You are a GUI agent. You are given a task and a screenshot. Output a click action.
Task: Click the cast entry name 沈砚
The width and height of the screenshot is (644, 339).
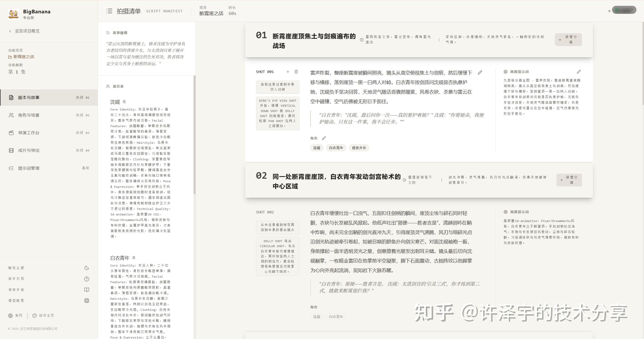click(115, 102)
